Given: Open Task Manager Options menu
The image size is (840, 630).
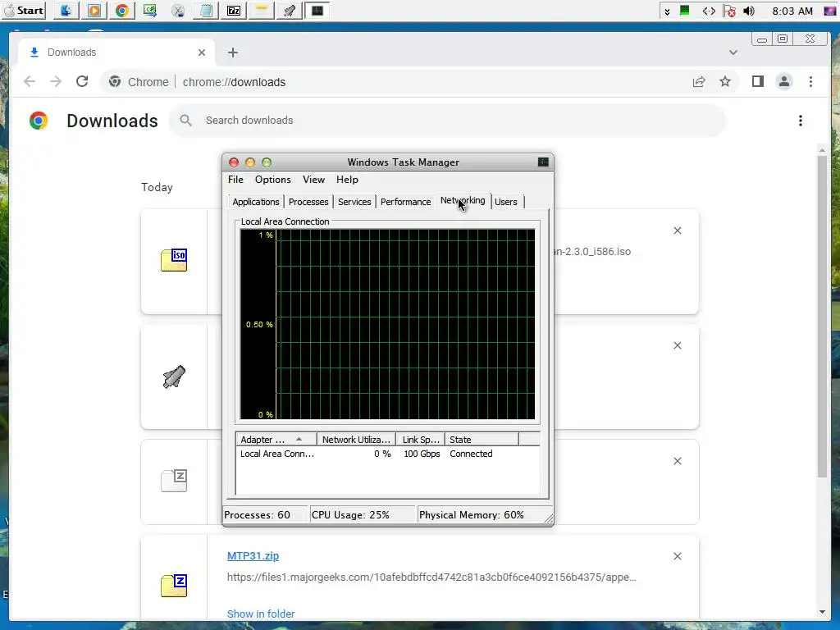Looking at the screenshot, I should point(272,180).
